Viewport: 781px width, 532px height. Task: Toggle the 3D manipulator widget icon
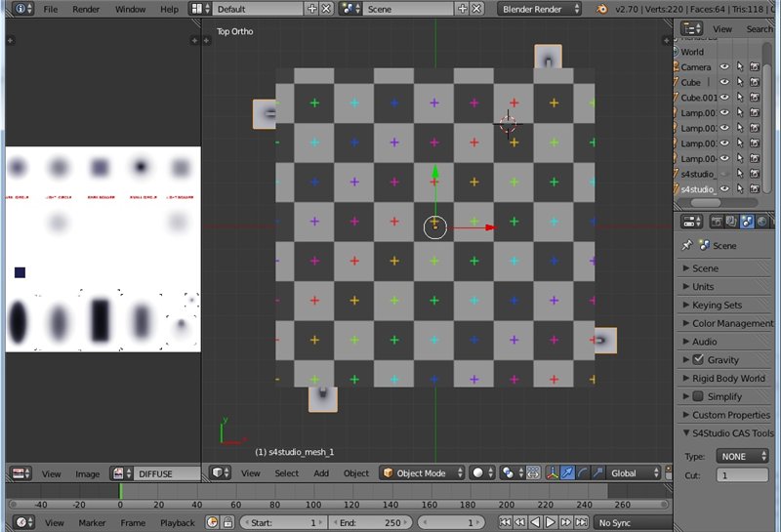pyautogui.click(x=551, y=473)
